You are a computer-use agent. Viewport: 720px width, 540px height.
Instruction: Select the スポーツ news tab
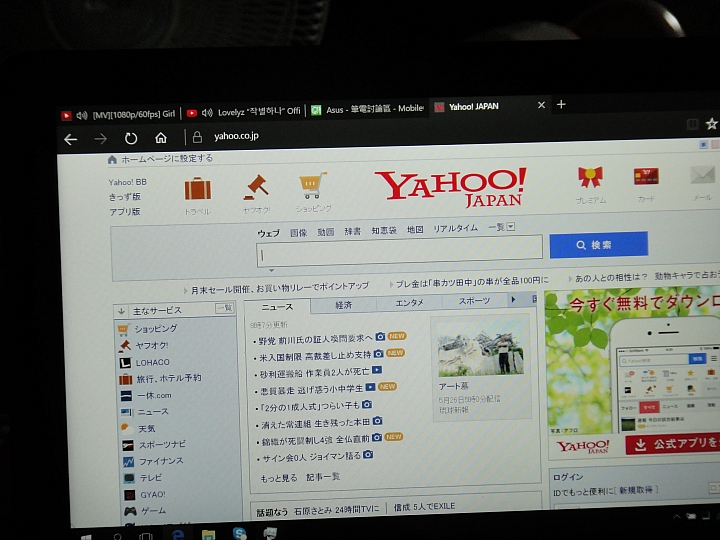pyautogui.click(x=474, y=301)
